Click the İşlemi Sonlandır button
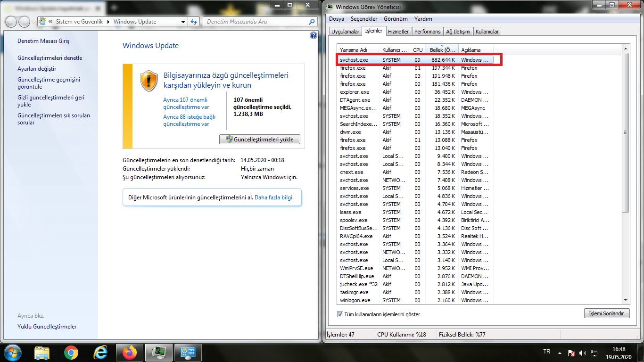Image resolution: width=644 pixels, height=362 pixels. pyautogui.click(x=606, y=313)
